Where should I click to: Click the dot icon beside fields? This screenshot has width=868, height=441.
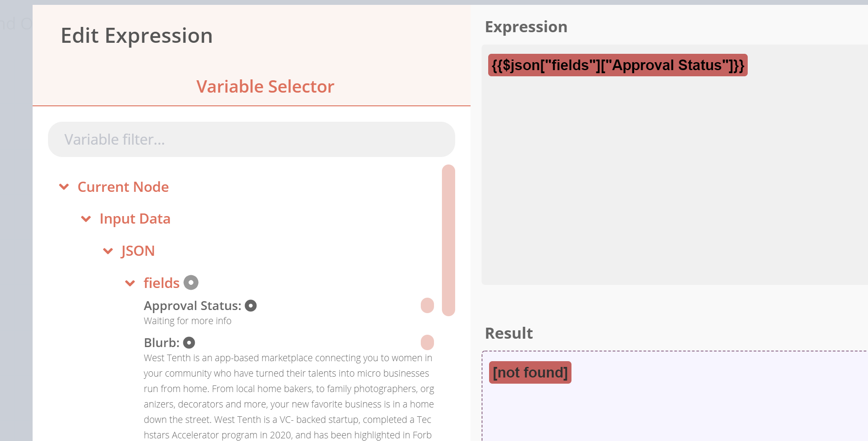pyautogui.click(x=191, y=283)
